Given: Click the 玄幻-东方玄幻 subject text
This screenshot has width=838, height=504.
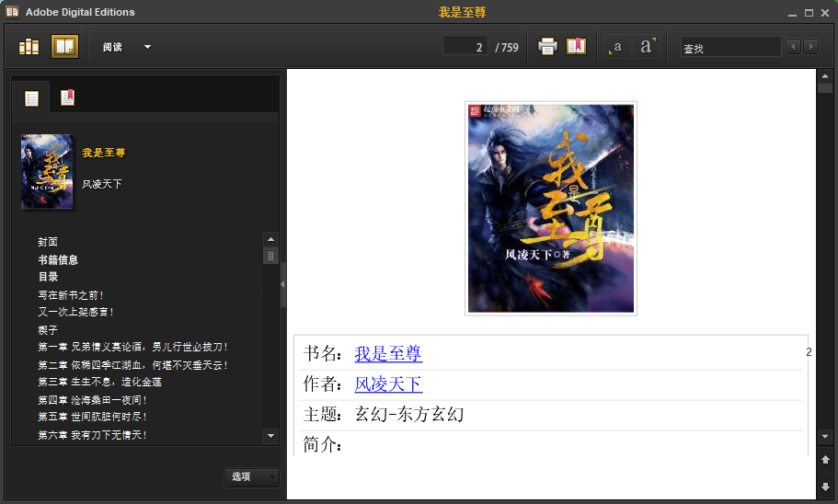Looking at the screenshot, I should [409, 414].
